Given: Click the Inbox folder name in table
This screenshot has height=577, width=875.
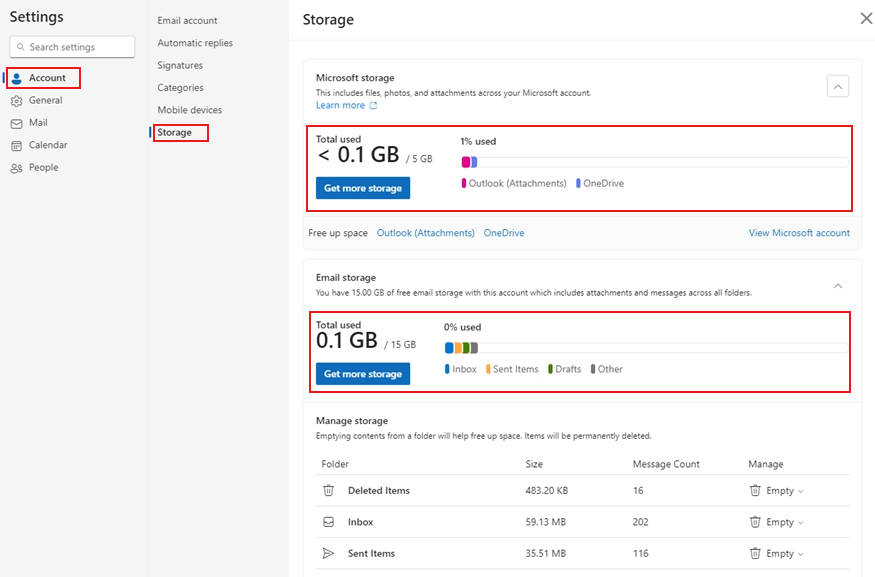Looking at the screenshot, I should coord(360,522).
